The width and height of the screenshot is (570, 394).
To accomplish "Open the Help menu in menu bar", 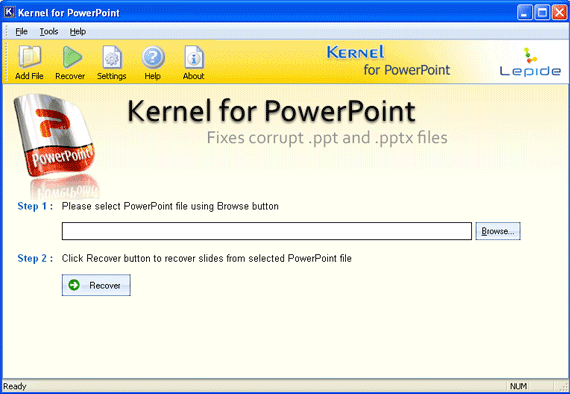I will pyautogui.click(x=78, y=32).
